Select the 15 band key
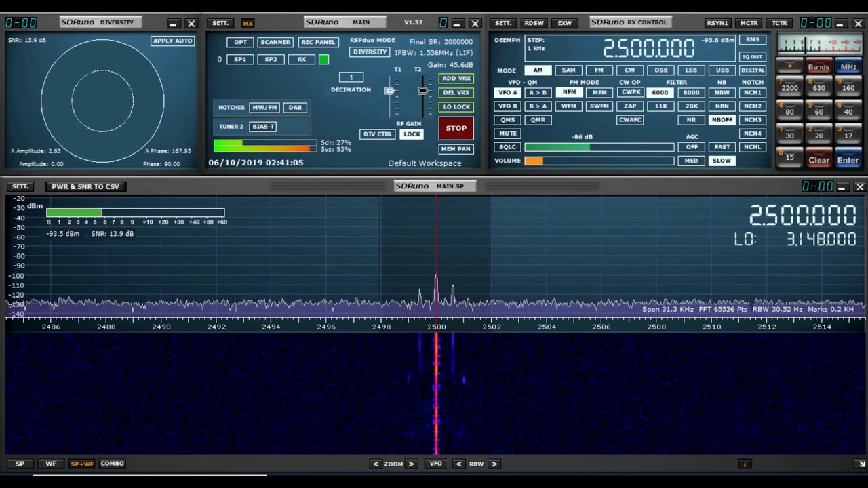The image size is (868, 488). pos(789,157)
